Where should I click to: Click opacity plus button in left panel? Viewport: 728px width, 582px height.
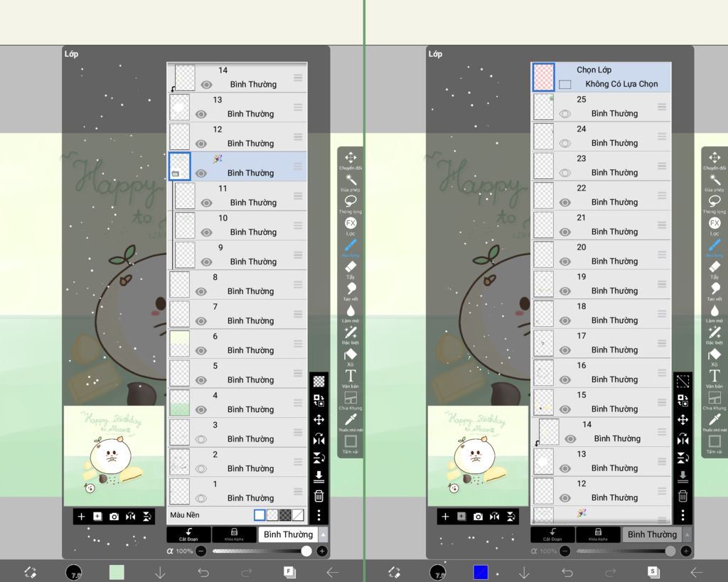click(322, 551)
